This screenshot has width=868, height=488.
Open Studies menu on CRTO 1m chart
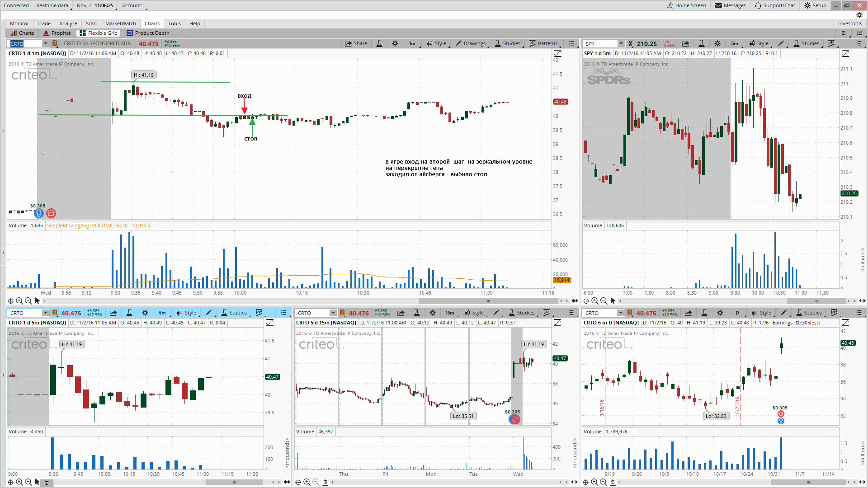tap(507, 43)
